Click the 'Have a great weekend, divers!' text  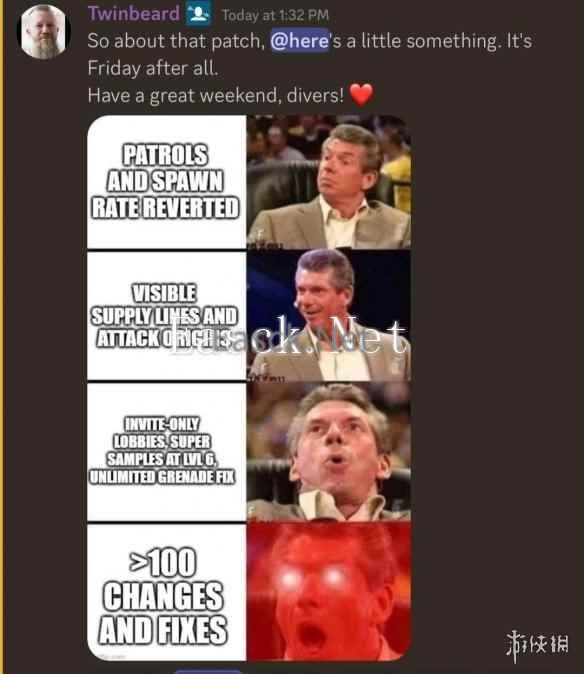(216, 95)
